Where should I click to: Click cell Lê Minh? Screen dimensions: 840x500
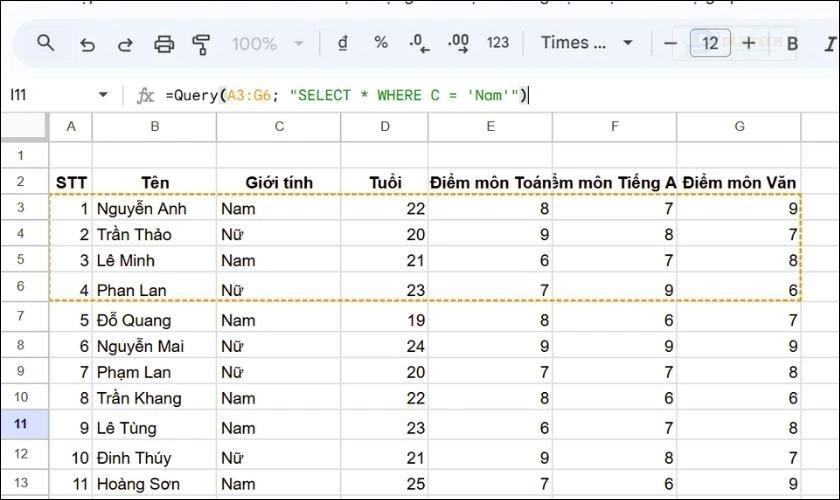[154, 260]
